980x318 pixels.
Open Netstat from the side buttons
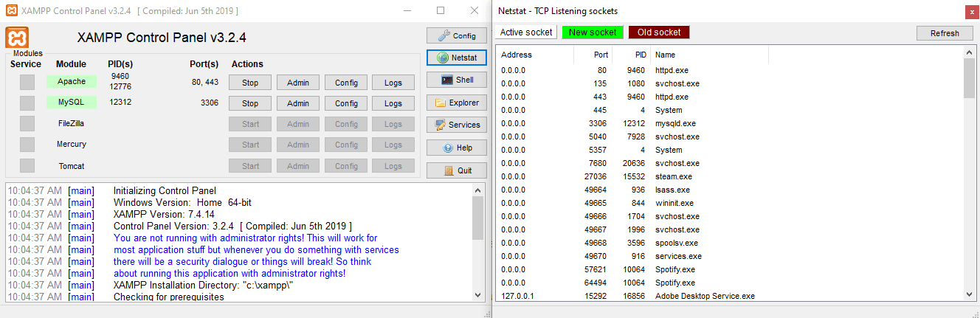(457, 57)
